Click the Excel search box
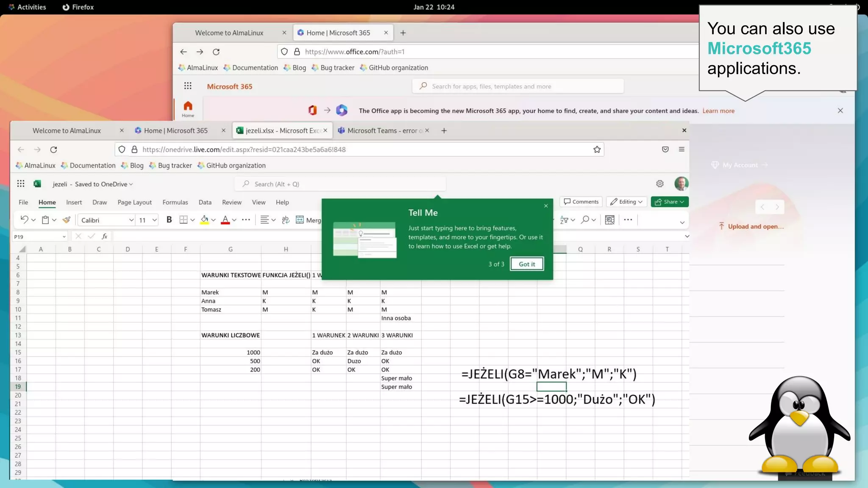The width and height of the screenshot is (868, 488). click(340, 184)
